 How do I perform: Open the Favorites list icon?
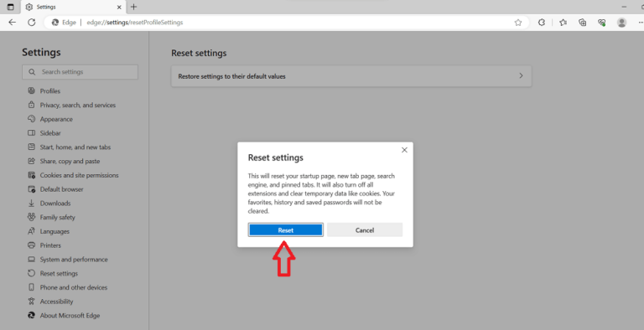[x=563, y=23]
